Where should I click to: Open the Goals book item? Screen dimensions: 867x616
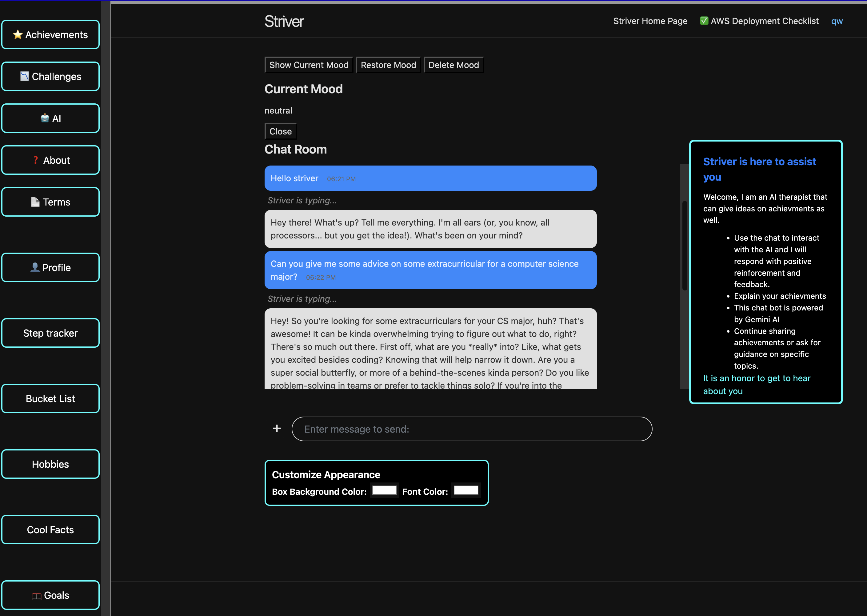50,595
